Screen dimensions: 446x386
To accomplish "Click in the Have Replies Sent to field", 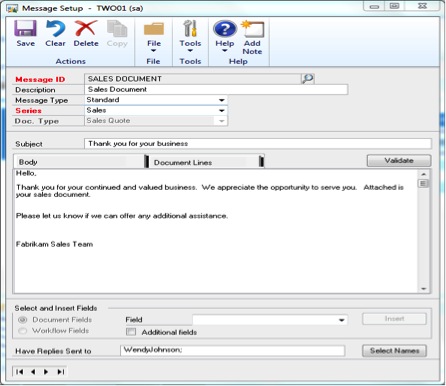I will point(232,350).
